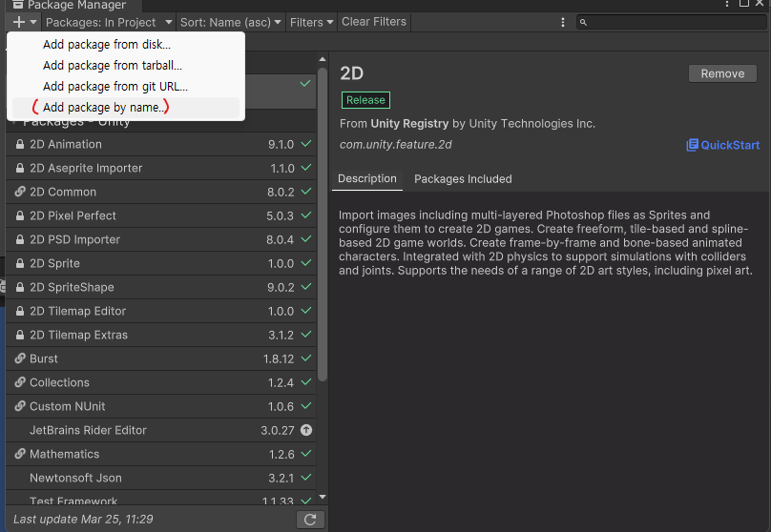The height and width of the screenshot is (532, 771).
Task: Open the Sort: Name (asc) dropdown
Action: pos(230,22)
